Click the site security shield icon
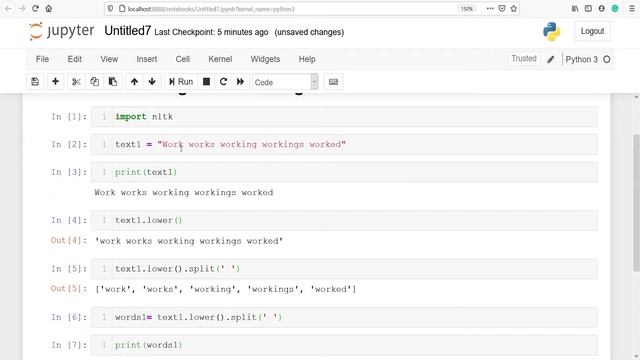640x360 pixels. pos(110,9)
